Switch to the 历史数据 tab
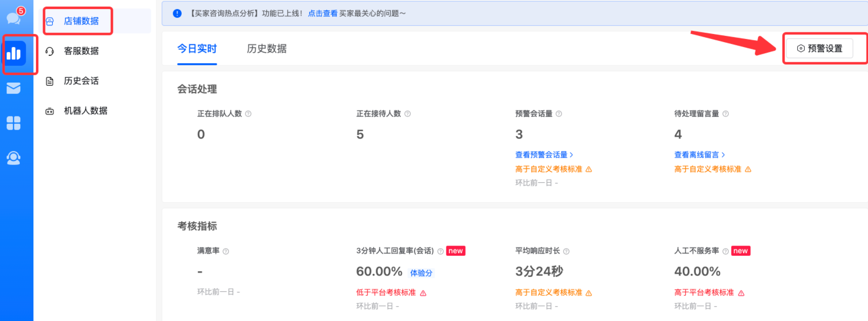868x321 pixels. pos(267,49)
